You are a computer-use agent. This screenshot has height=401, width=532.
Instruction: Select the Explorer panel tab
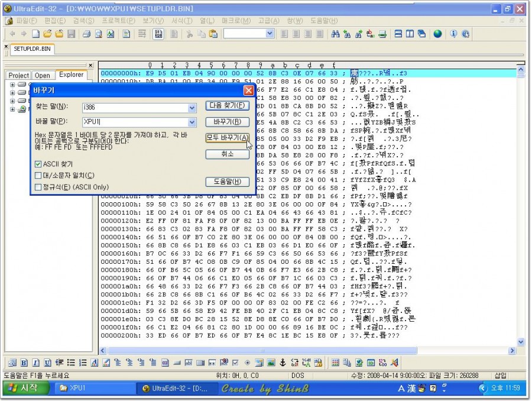[x=71, y=75]
